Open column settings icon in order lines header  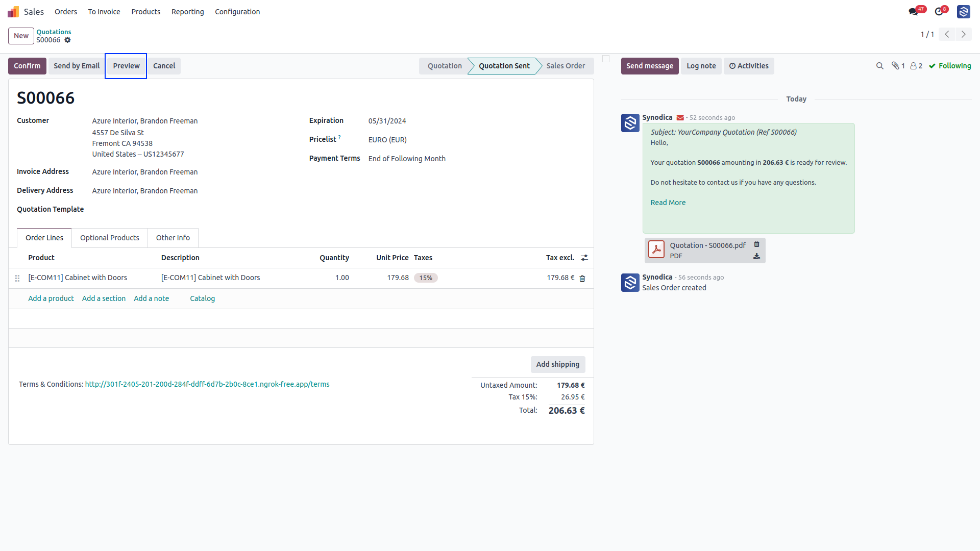(584, 258)
